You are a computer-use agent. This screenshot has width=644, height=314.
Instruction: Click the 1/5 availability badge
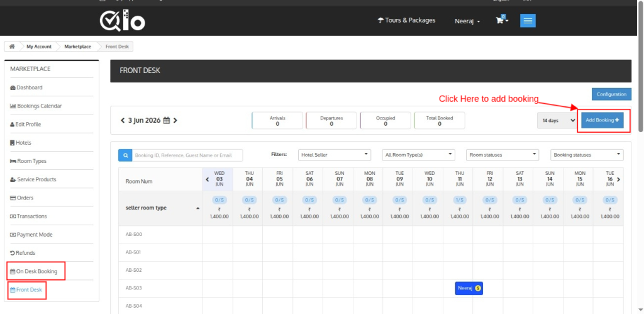460,200
